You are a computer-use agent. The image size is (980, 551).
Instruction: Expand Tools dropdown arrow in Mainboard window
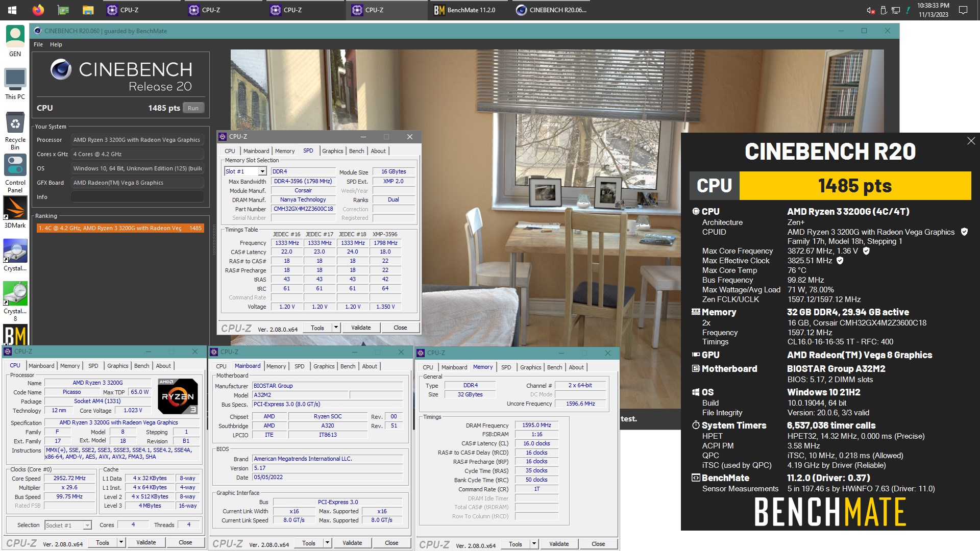pos(327,543)
